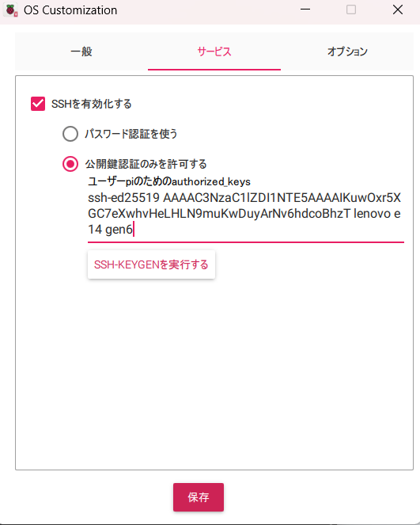The height and width of the screenshot is (525, 420).
Task: Click the ssh-ed25519 prefix in the key
Action: (123, 198)
